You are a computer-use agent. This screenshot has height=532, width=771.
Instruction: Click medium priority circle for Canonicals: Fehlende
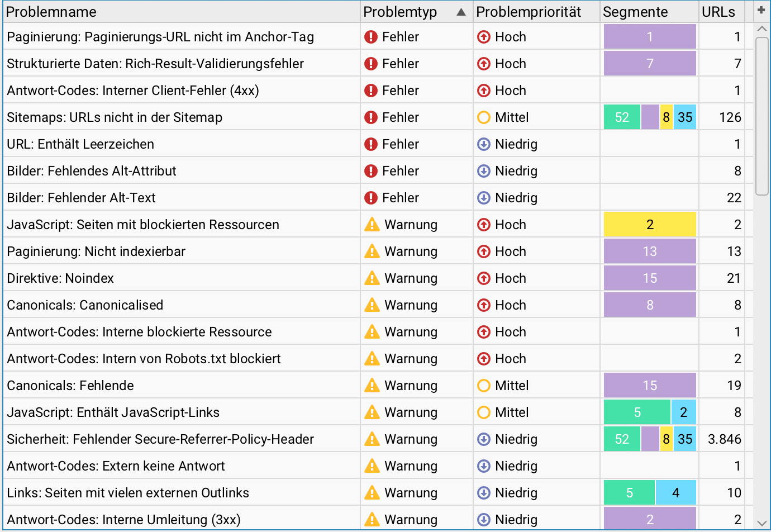click(484, 386)
